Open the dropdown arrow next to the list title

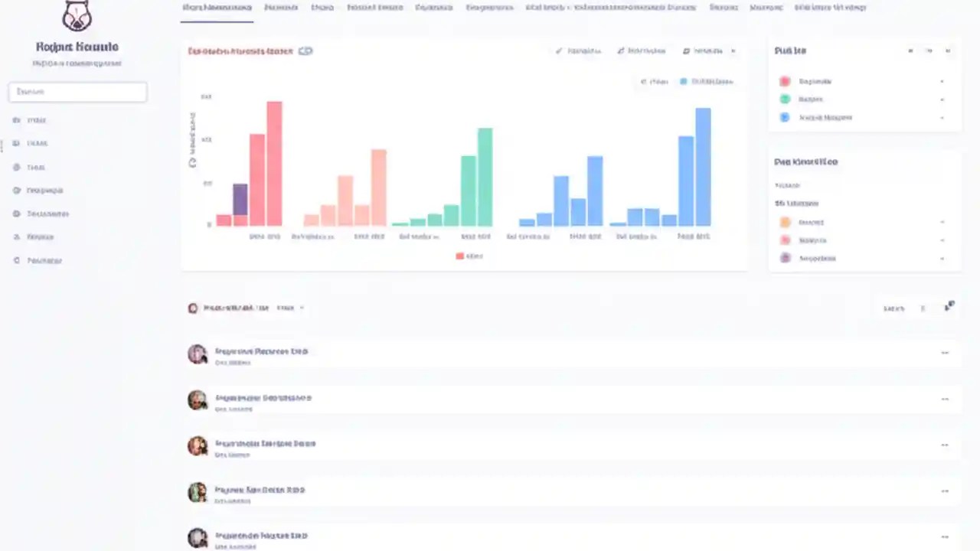pos(300,308)
